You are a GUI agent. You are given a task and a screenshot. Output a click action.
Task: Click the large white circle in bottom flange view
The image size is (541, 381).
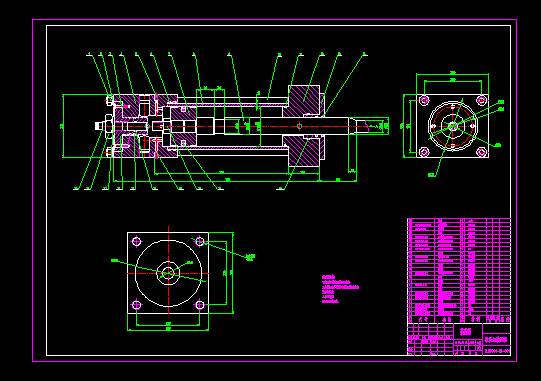(168, 273)
